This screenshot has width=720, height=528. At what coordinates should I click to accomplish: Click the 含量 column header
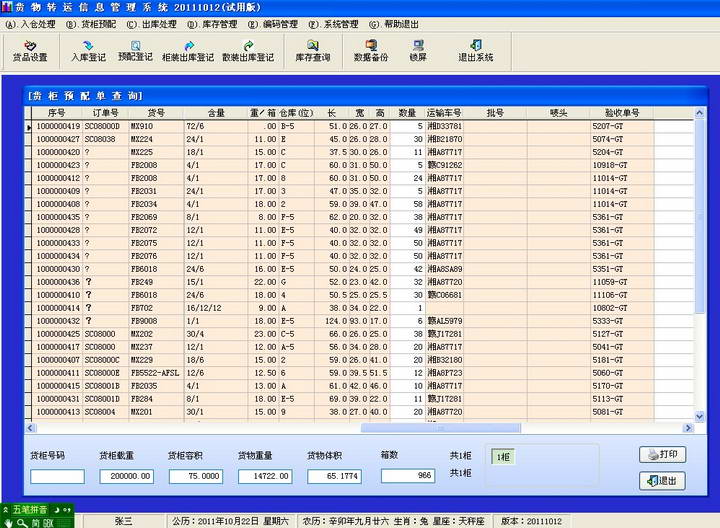[x=216, y=112]
